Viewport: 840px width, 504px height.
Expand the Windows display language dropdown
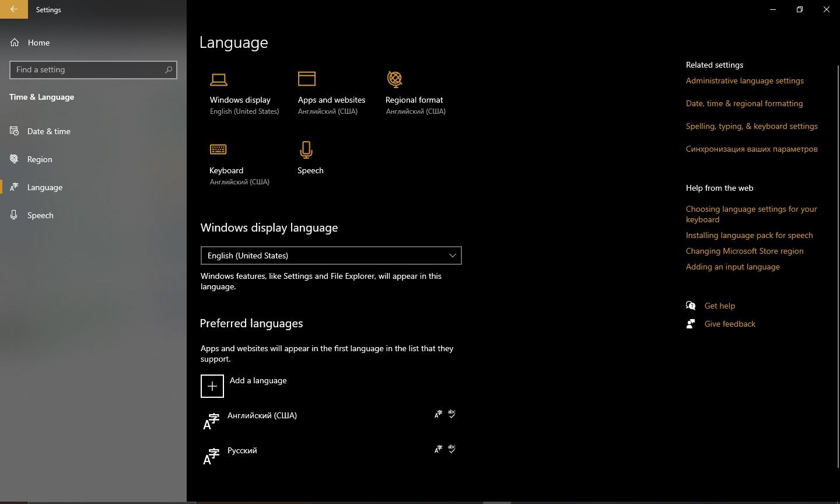(x=331, y=256)
